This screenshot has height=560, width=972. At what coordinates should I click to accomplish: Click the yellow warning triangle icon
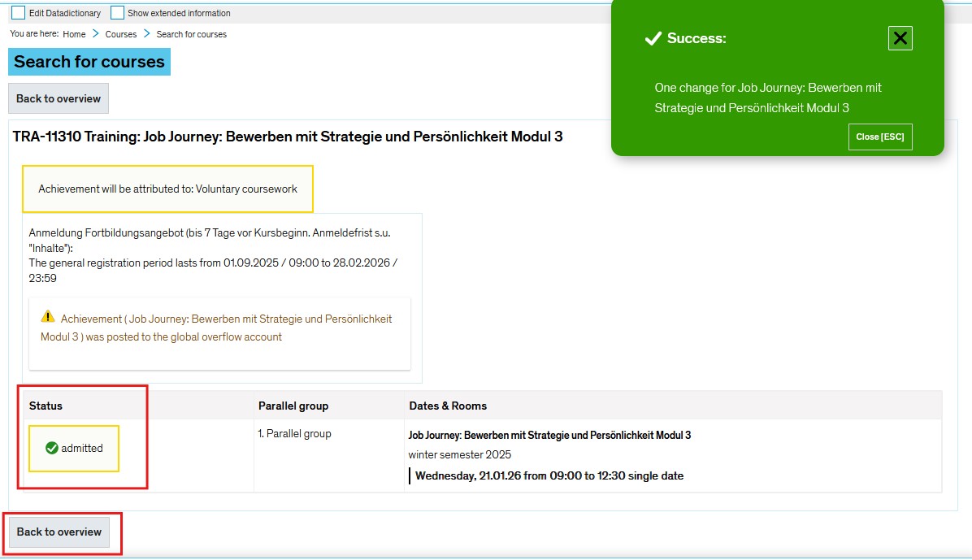point(48,316)
